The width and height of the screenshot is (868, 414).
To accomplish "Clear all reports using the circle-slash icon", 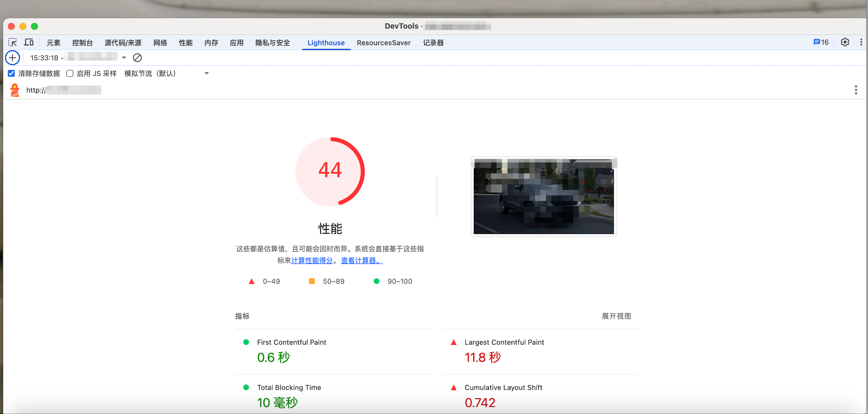I will [137, 58].
